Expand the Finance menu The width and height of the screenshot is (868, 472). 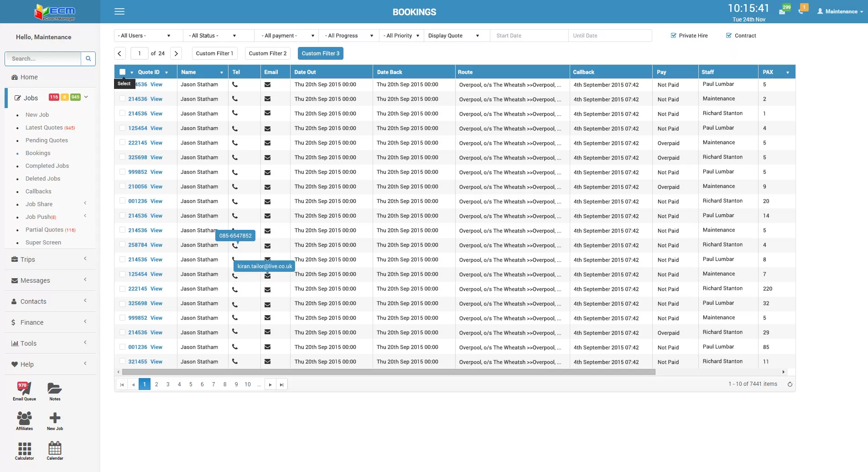(x=32, y=322)
